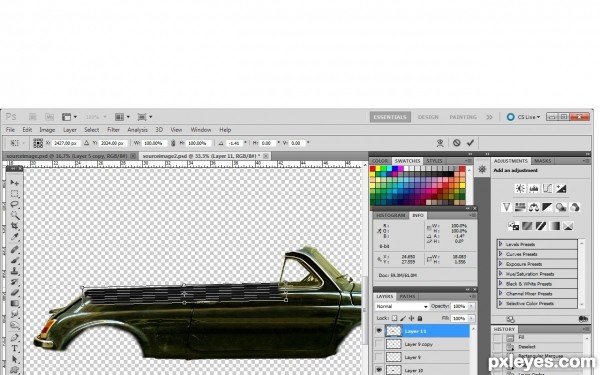Select the Path Selection tool
This screenshot has height=375, width=600.
pos(15,359)
